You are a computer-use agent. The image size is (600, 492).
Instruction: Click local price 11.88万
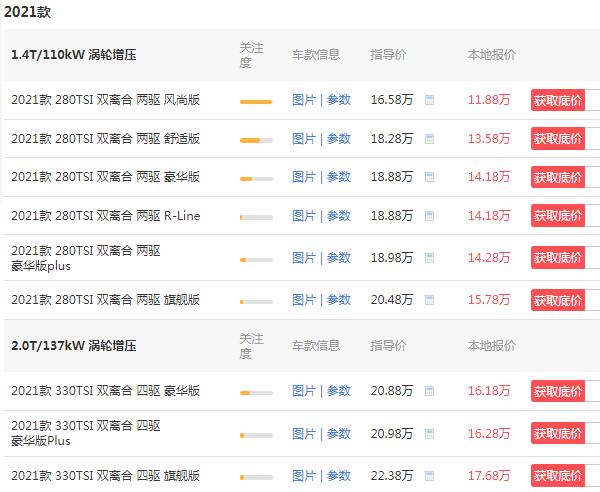coord(489,100)
